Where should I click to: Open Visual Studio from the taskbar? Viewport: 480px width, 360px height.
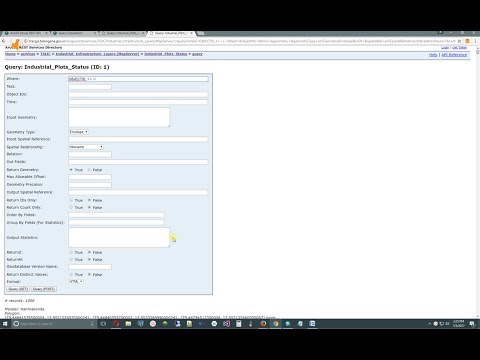(226, 324)
